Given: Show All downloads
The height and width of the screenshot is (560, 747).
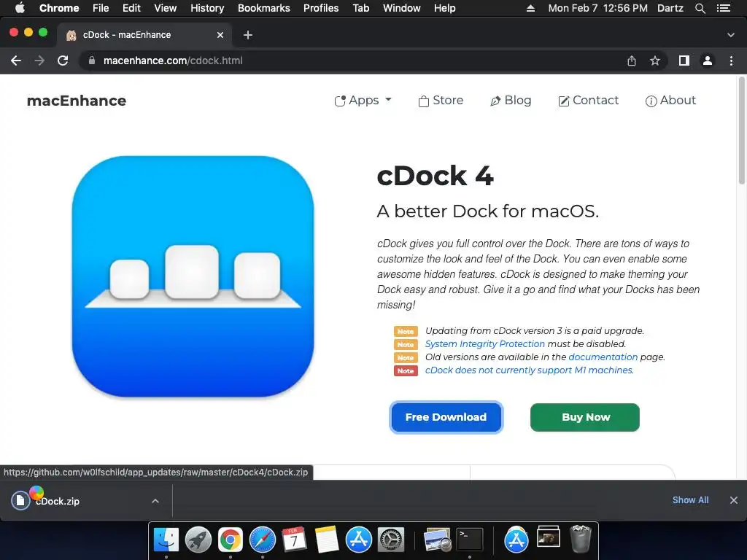Looking at the screenshot, I should point(690,500).
